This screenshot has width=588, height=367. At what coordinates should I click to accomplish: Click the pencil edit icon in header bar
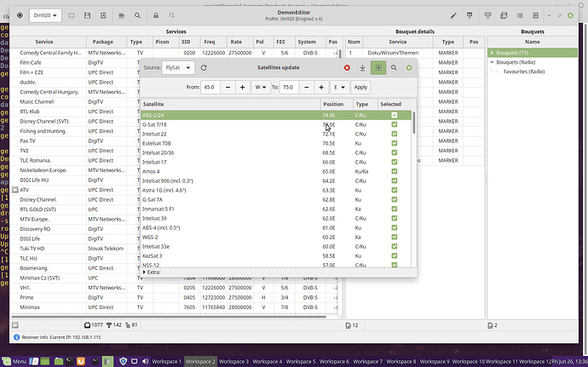tap(453, 15)
